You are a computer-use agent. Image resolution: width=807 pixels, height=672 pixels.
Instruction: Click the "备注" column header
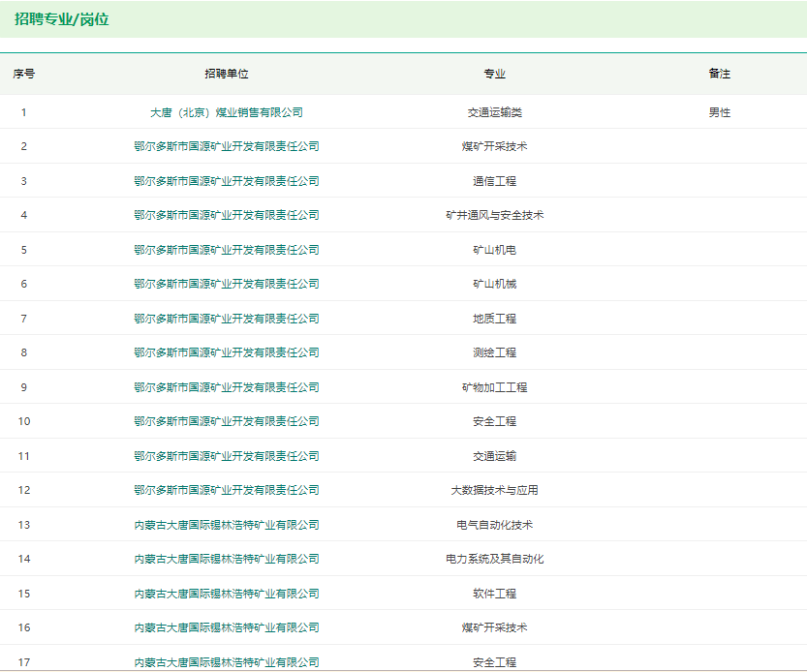pyautogui.click(x=720, y=74)
